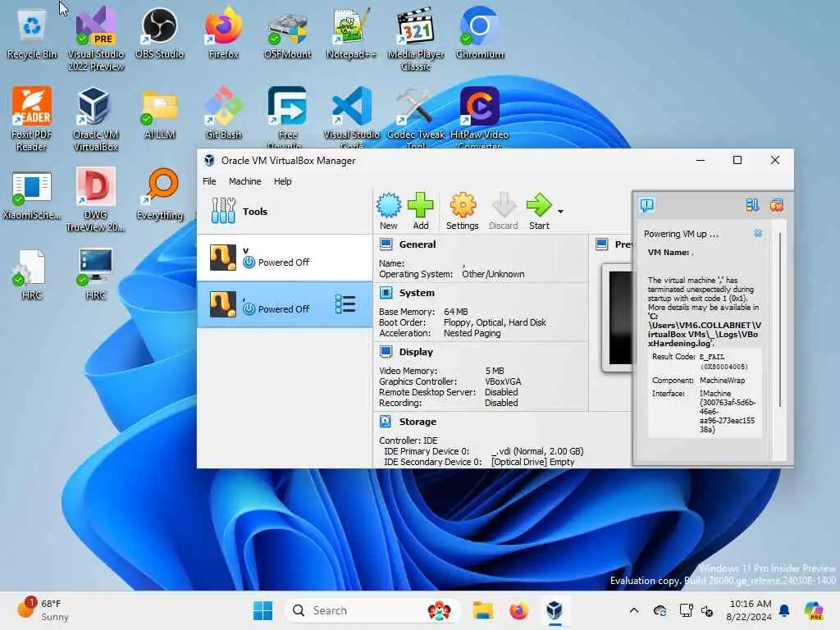Image resolution: width=840 pixels, height=630 pixels.
Task: Click the '[Optical Drive] Empty' storage entry
Action: [532, 462]
